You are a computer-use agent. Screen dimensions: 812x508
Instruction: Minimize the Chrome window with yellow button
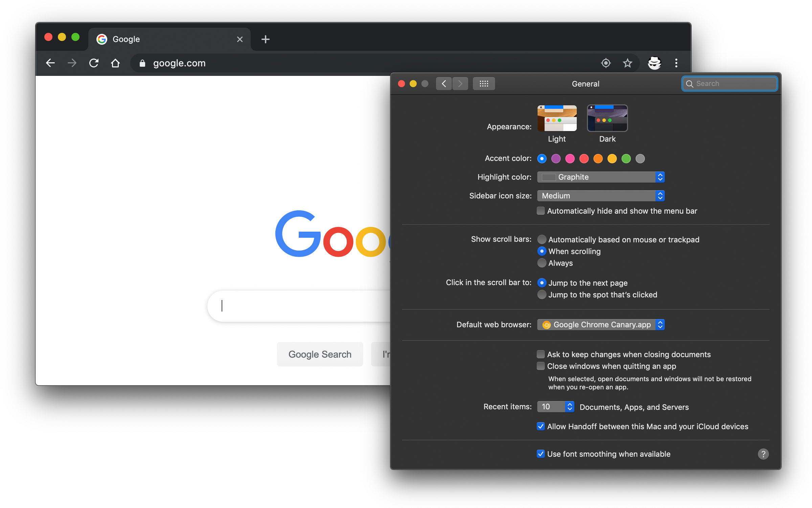[62, 37]
